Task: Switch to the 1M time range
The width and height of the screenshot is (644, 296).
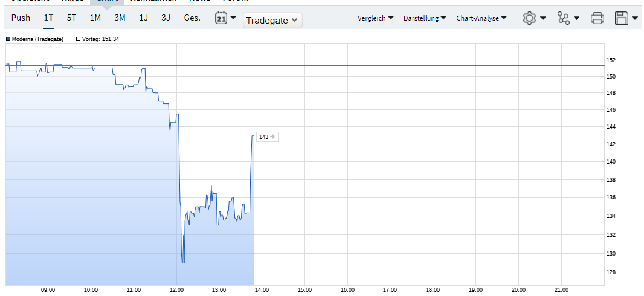Action: [x=95, y=18]
